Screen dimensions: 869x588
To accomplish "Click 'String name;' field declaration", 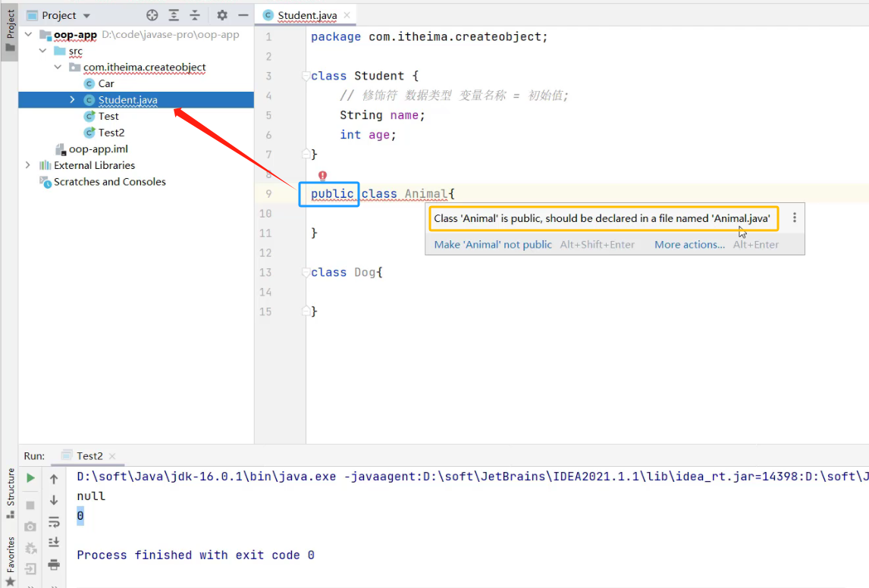I will coord(382,115).
